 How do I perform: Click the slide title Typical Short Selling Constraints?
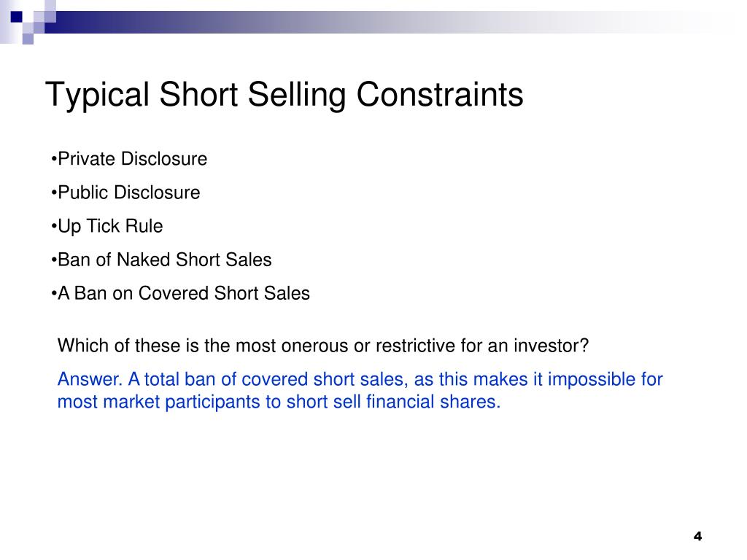coord(285,95)
